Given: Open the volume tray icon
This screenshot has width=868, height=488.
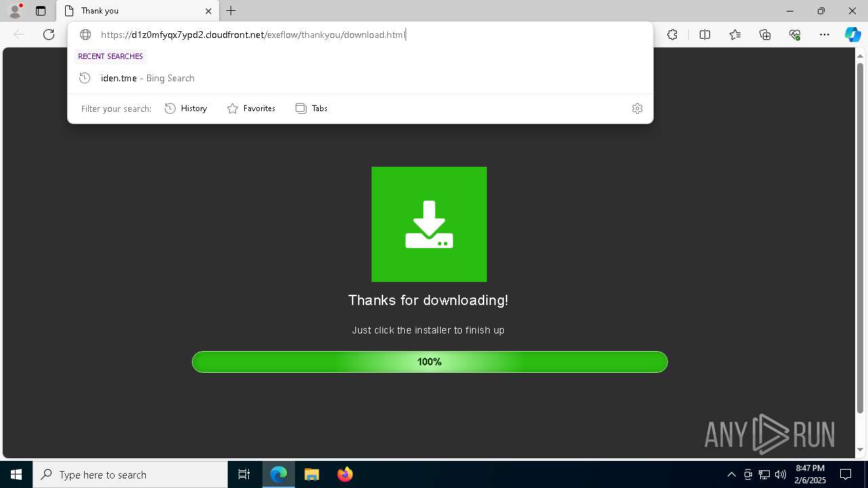Looking at the screenshot, I should coord(781,474).
